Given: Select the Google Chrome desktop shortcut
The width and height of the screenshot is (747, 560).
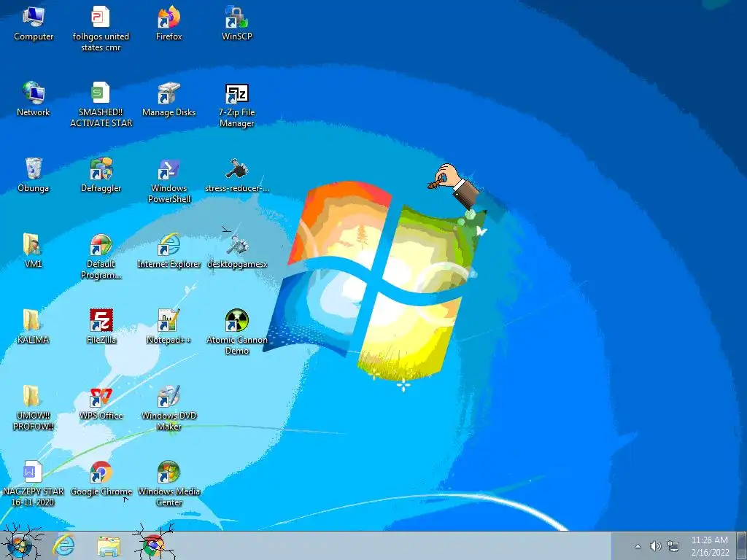Looking at the screenshot, I should pos(101,478).
